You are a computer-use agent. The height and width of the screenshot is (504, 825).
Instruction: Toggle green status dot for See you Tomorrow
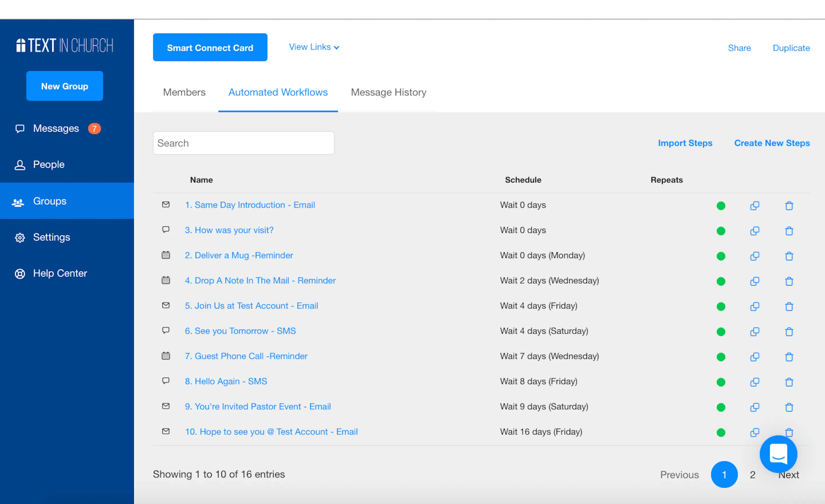pos(720,332)
